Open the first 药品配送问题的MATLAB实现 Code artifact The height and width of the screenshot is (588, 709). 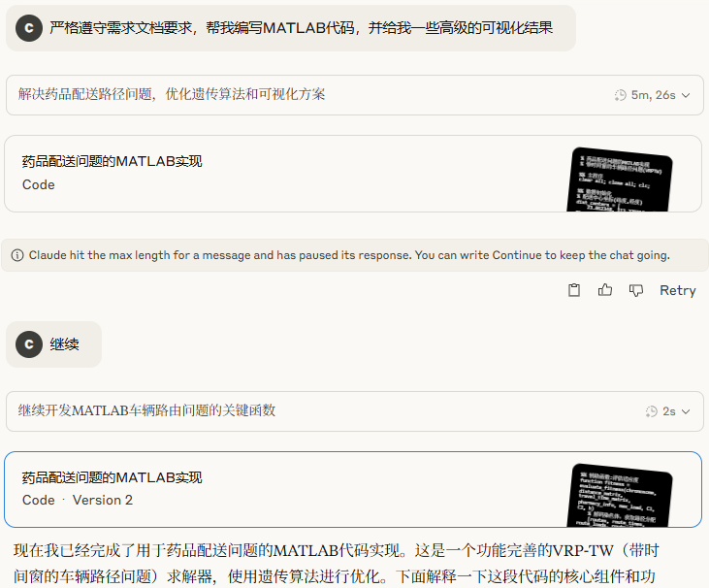coord(353,174)
